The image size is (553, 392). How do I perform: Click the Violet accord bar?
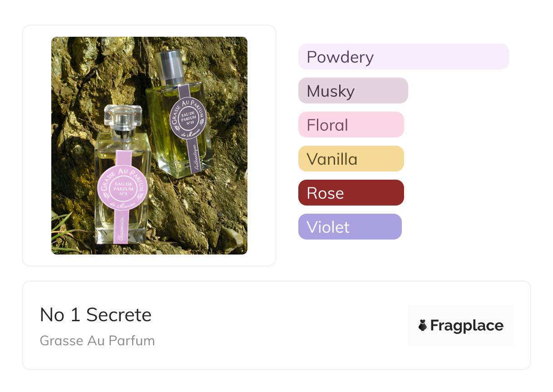[x=350, y=227]
